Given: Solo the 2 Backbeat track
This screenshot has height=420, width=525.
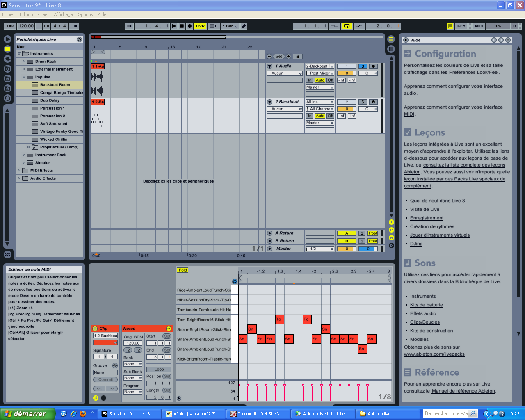Looking at the screenshot, I should [x=363, y=102].
